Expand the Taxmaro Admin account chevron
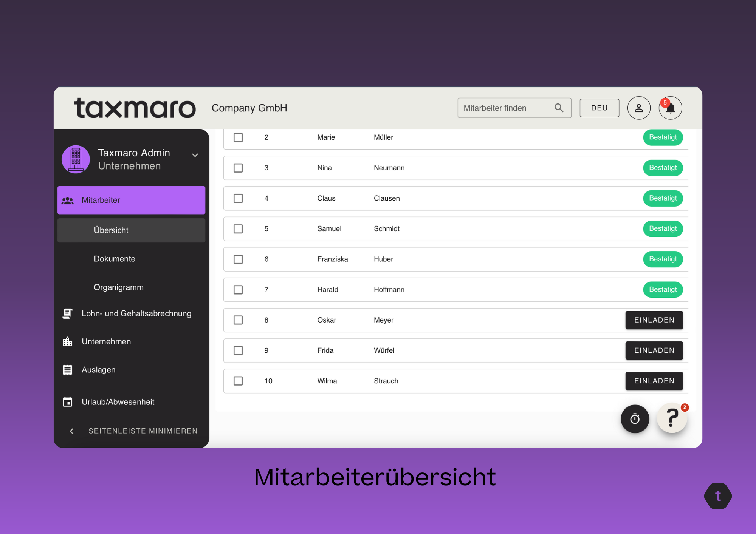Viewport: 756px width, 534px height. 195,155
